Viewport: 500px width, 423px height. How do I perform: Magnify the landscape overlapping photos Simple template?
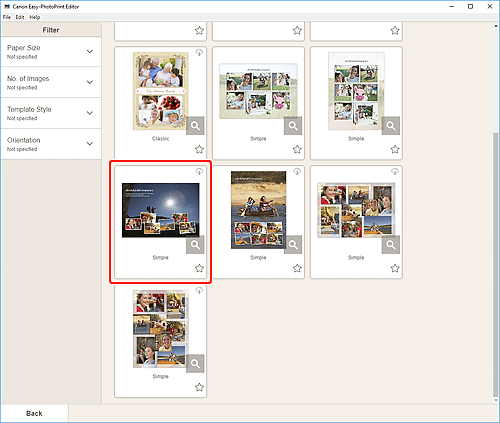tap(391, 245)
